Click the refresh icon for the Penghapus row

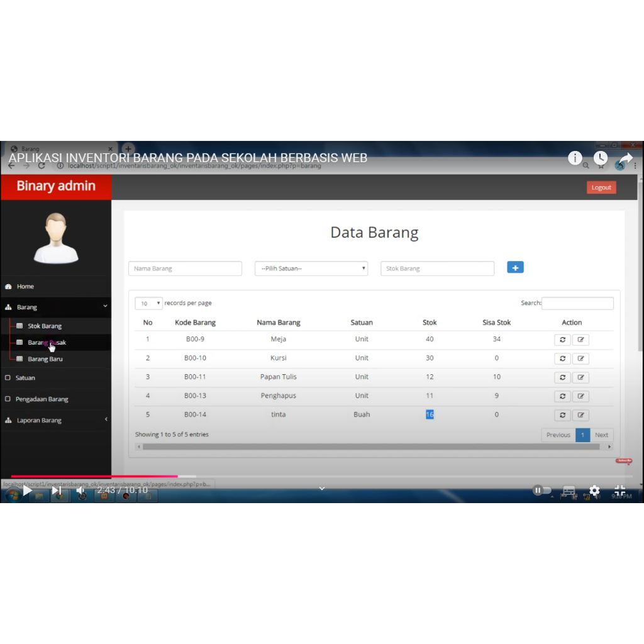562,396
